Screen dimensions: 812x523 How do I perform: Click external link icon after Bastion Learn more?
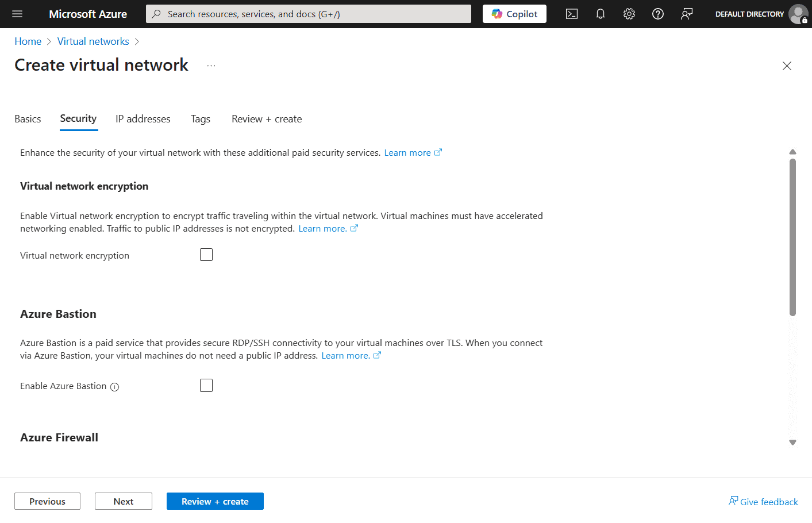click(377, 355)
